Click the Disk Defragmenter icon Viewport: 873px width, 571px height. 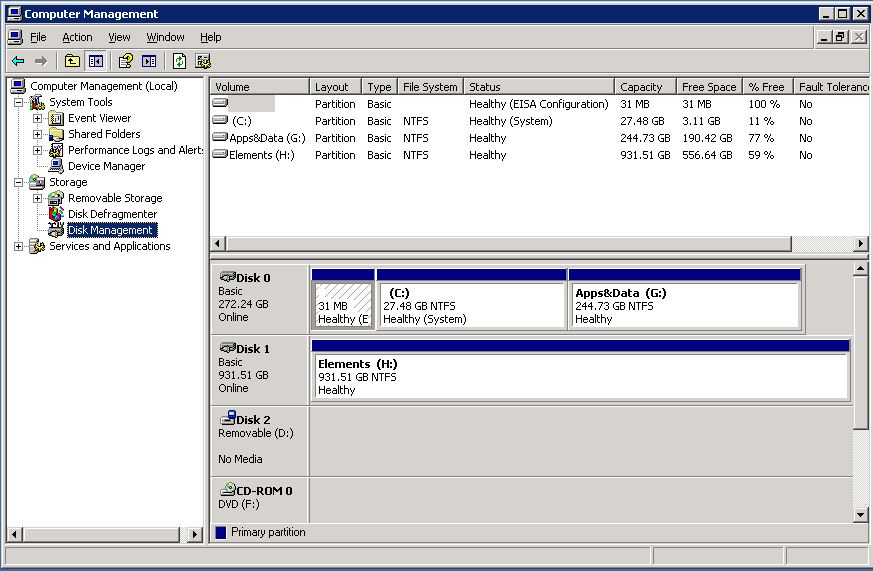click(56, 214)
